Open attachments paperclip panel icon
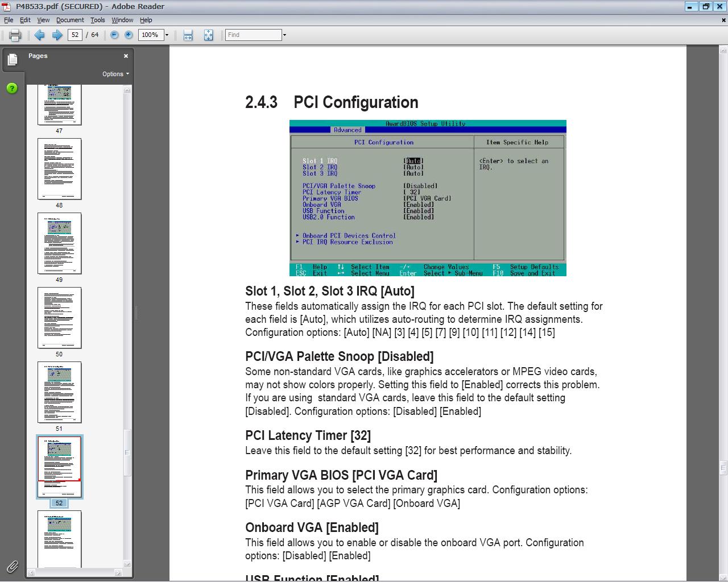Viewport: 728px width, 582px height. pyautogui.click(x=12, y=566)
